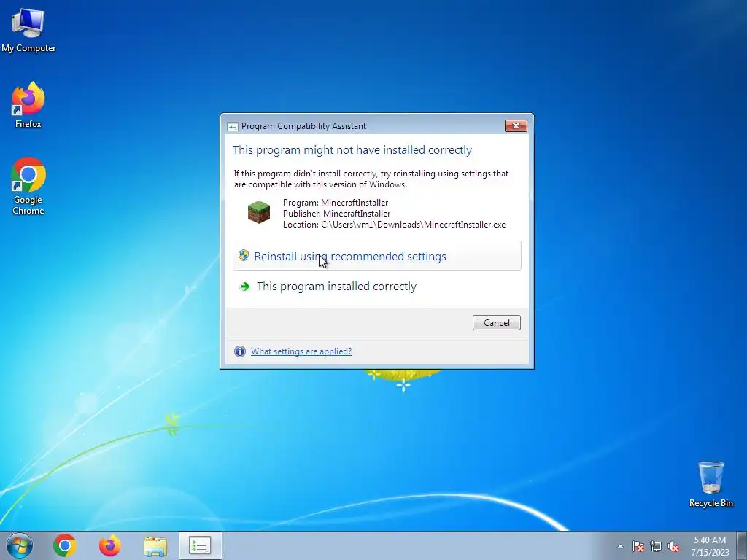Click the Location path text MinecraftInstaller.exe
Viewport: 747px width, 560px height.
394,225
